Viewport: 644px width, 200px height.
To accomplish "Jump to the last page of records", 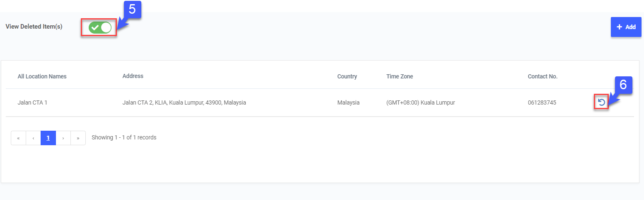I will coord(78,138).
